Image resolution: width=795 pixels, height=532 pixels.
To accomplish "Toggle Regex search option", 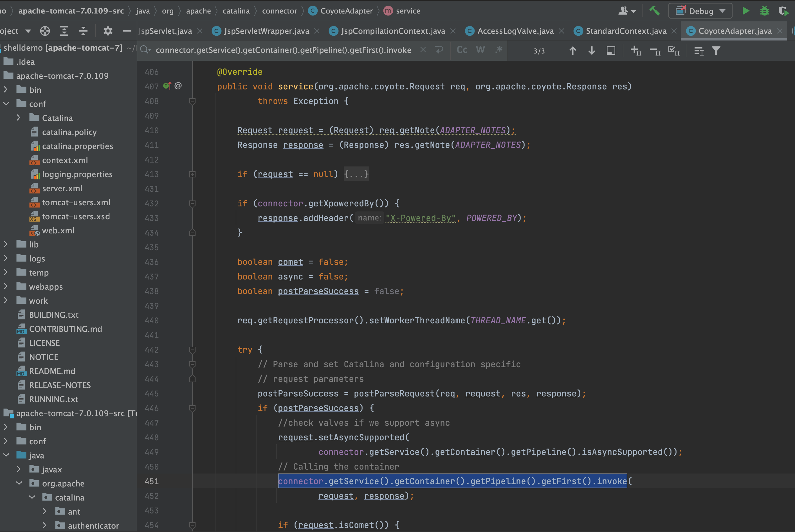I will pos(498,50).
